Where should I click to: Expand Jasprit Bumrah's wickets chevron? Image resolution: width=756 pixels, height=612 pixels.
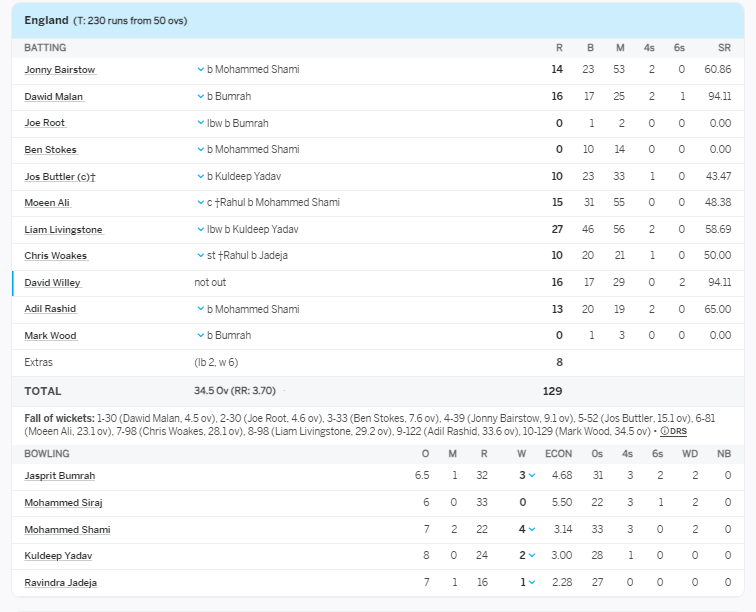pos(531,476)
